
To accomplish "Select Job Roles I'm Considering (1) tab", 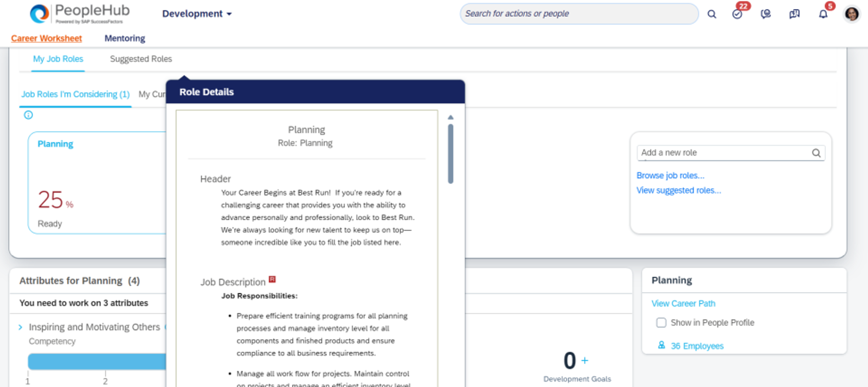I will point(75,94).
